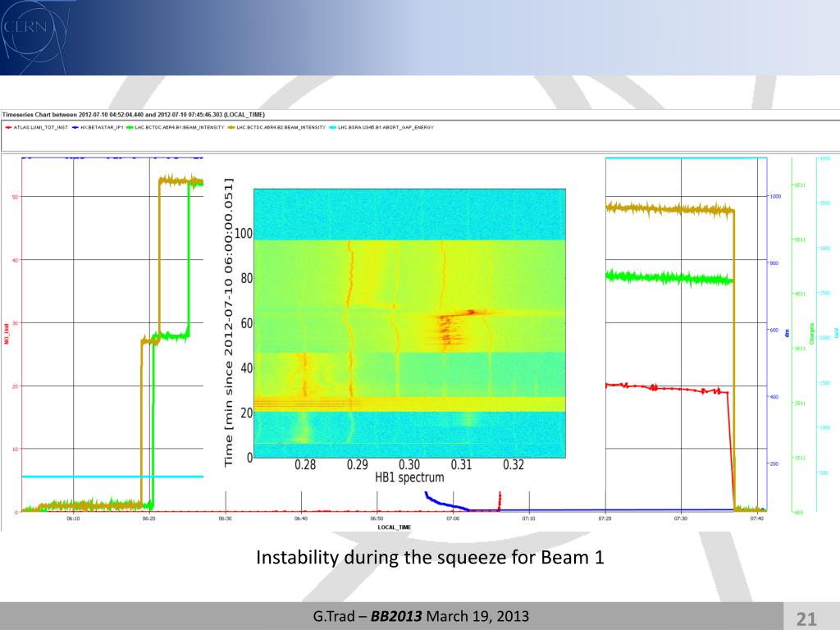Click the 06:10 time tick
This screenshot has width=840, height=630.
[x=73, y=518]
